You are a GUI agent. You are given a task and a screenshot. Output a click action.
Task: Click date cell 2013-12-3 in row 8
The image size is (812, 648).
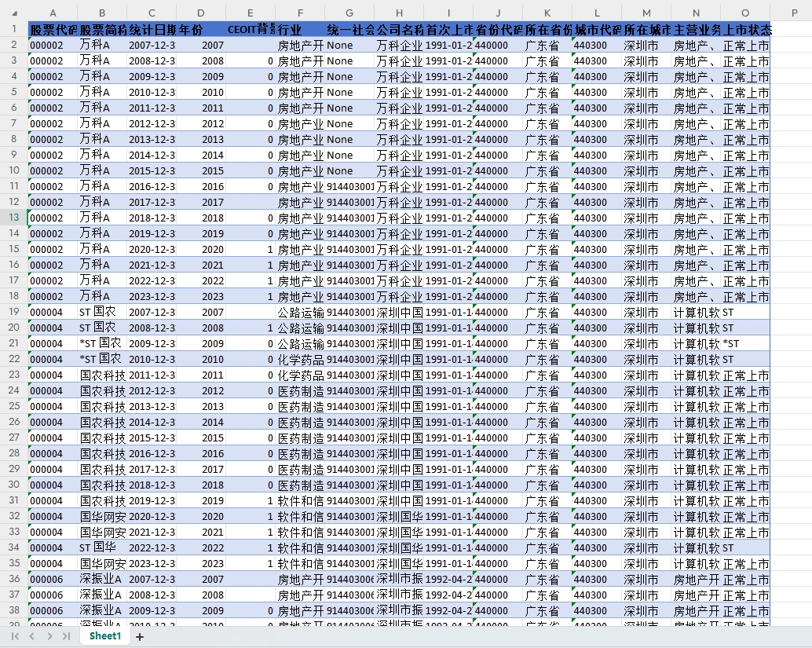[x=152, y=139]
